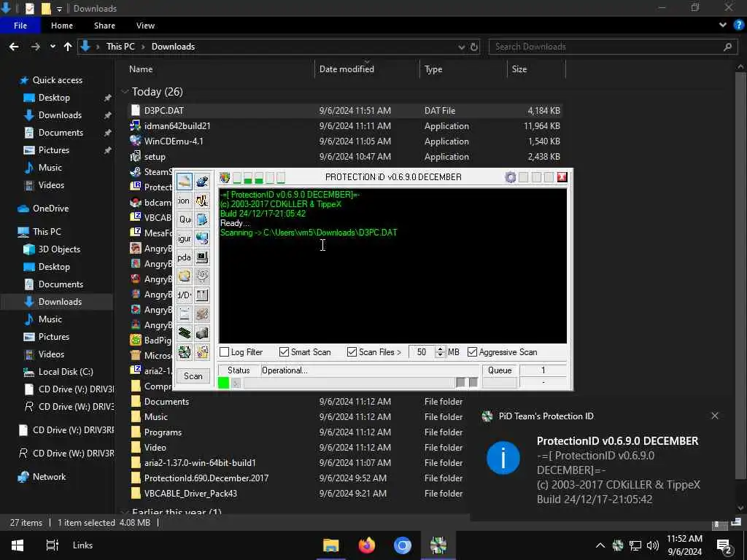Click the blue book icon in Protection ID
The height and width of the screenshot is (560, 747).
click(202, 219)
